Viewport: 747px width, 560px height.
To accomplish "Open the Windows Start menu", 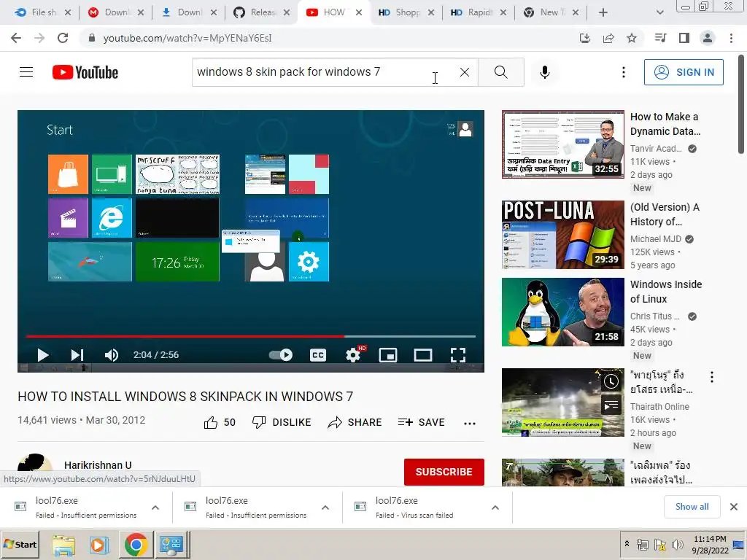I will point(20,544).
